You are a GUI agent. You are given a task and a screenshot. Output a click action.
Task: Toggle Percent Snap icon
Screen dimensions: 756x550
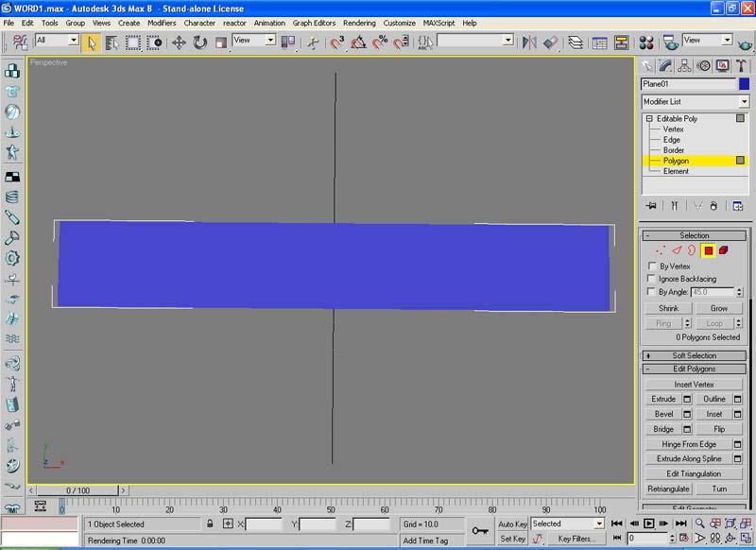click(380, 43)
